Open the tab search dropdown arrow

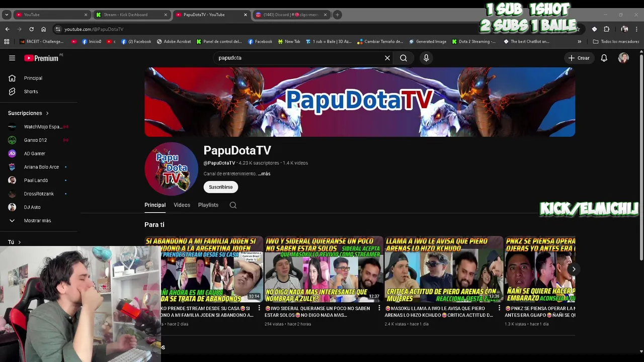point(7,15)
